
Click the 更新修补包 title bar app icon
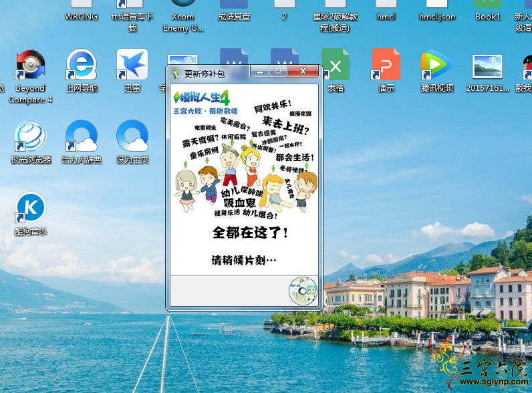(x=175, y=74)
